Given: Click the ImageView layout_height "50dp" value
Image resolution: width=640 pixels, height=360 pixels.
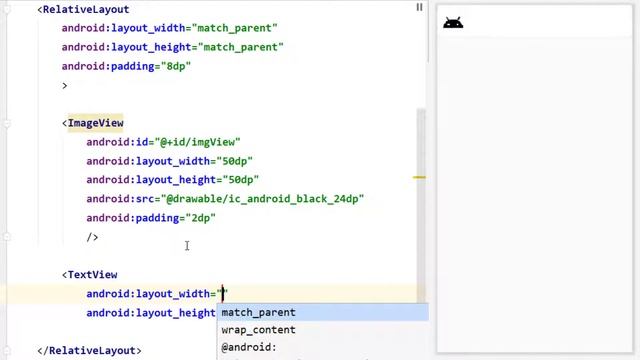Looking at the screenshot, I should [241, 180].
